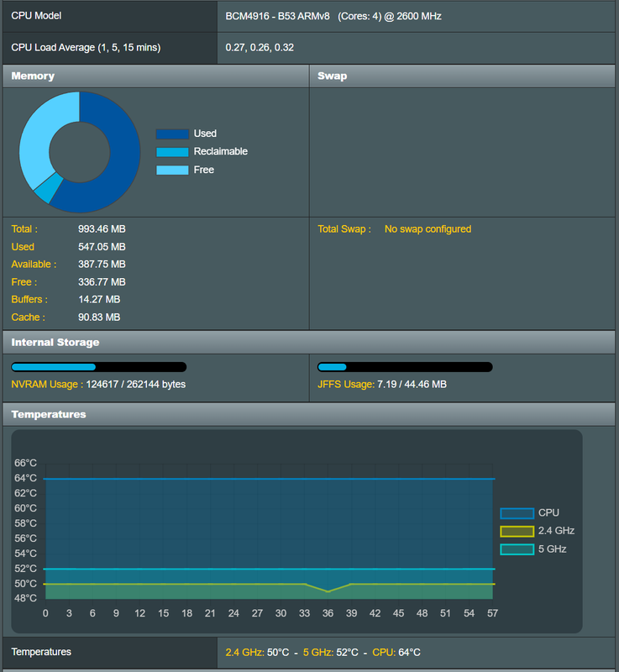The width and height of the screenshot is (619, 672).
Task: Click the 48°C axis label on chart
Action: (x=26, y=598)
